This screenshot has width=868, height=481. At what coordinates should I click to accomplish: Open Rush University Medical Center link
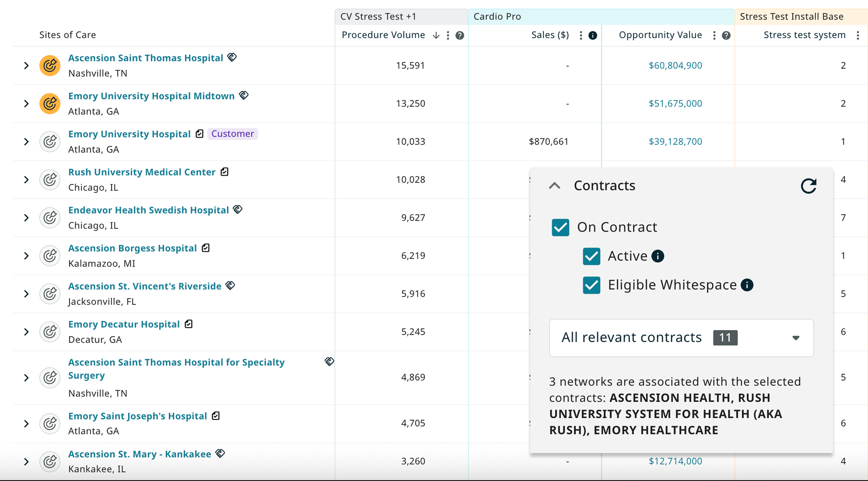142,172
